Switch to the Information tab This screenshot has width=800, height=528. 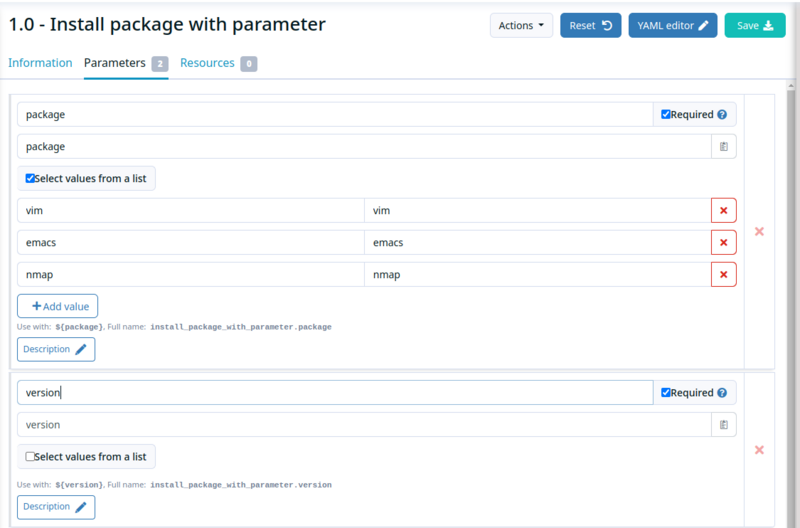click(40, 63)
